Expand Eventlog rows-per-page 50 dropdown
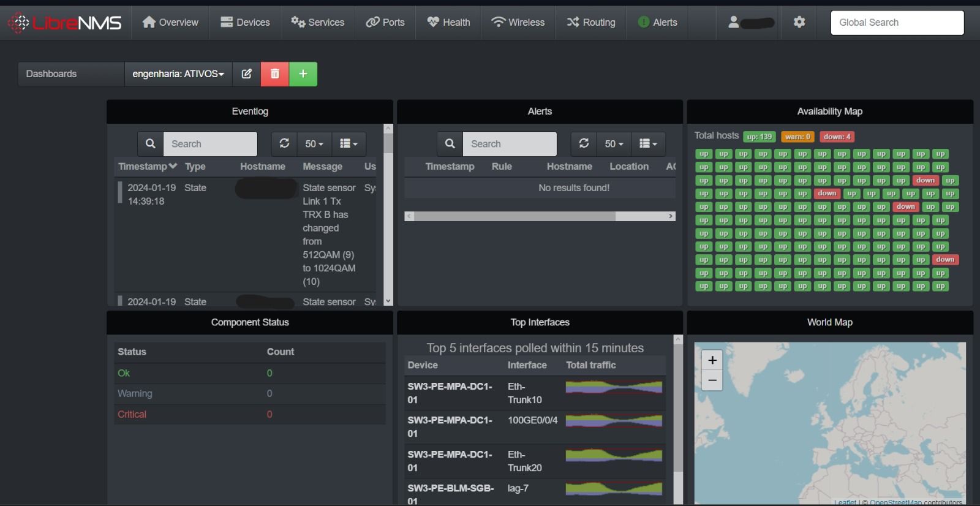The width and height of the screenshot is (980, 506). point(314,143)
